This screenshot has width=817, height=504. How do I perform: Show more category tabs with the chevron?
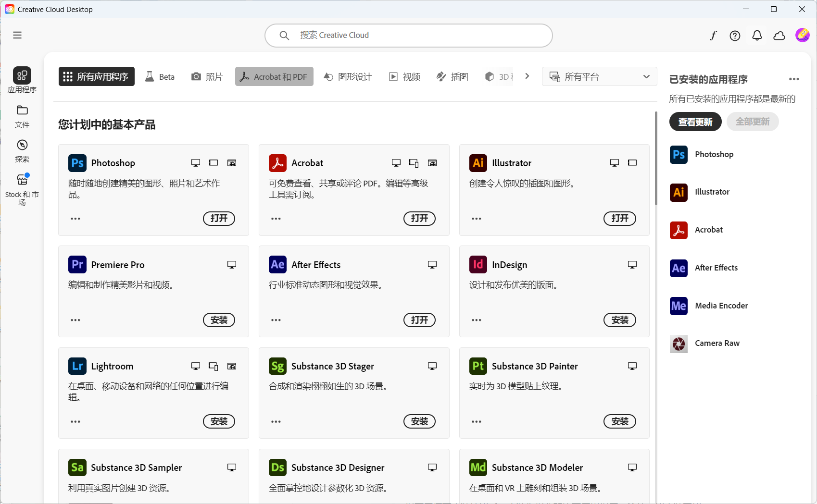click(x=527, y=76)
